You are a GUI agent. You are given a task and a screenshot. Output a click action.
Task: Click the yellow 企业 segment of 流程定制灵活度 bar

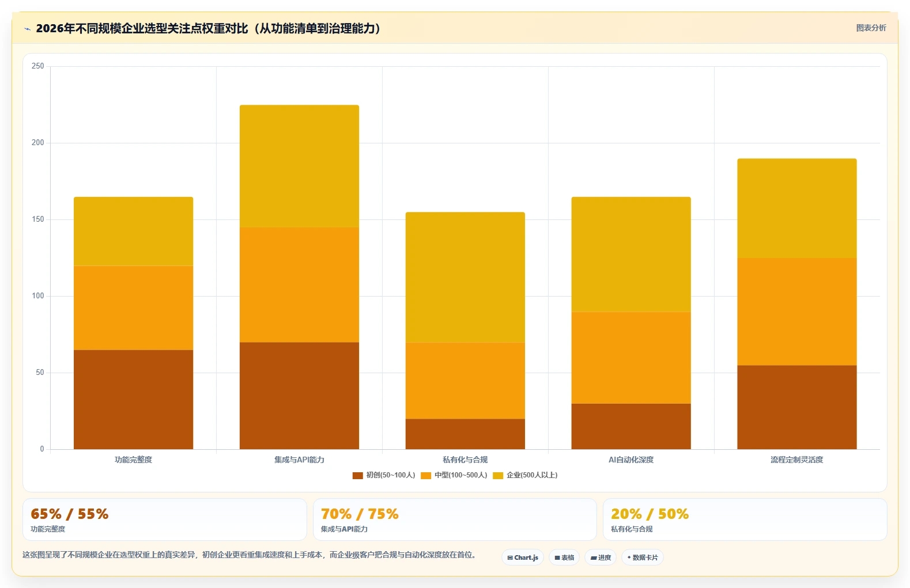797,208
